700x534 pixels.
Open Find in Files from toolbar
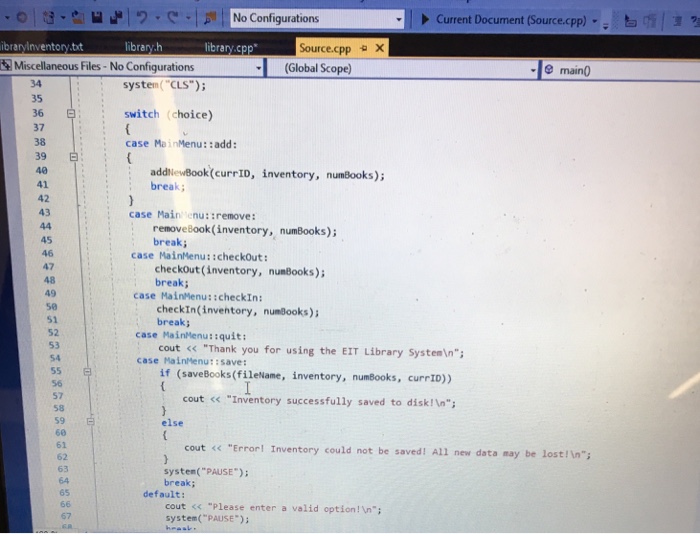click(209, 18)
